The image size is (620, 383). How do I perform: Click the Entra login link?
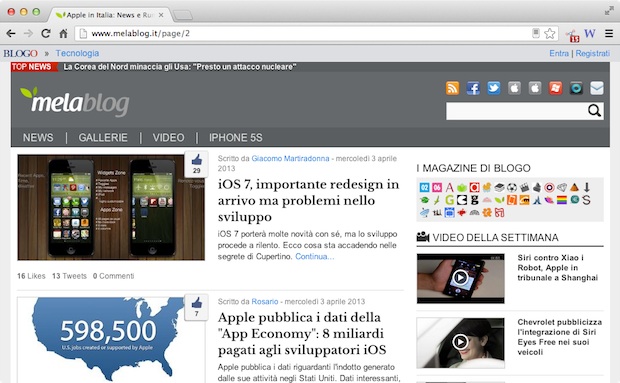coord(559,53)
